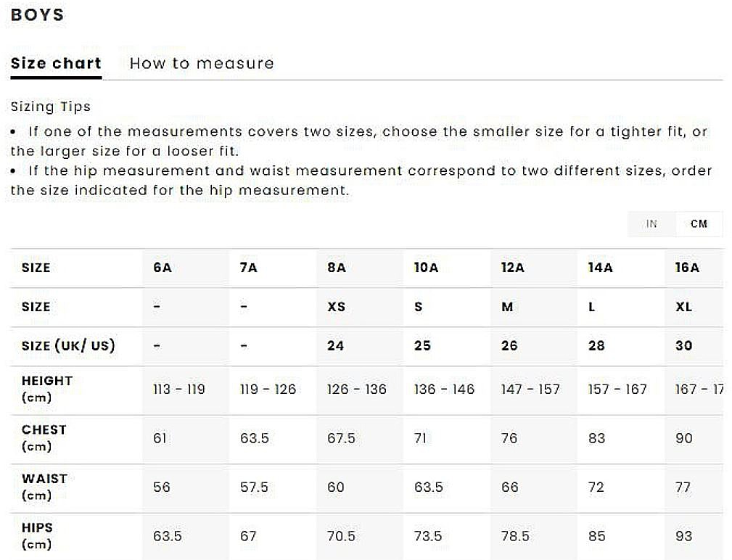Switch units to inches (IN)

point(651,223)
